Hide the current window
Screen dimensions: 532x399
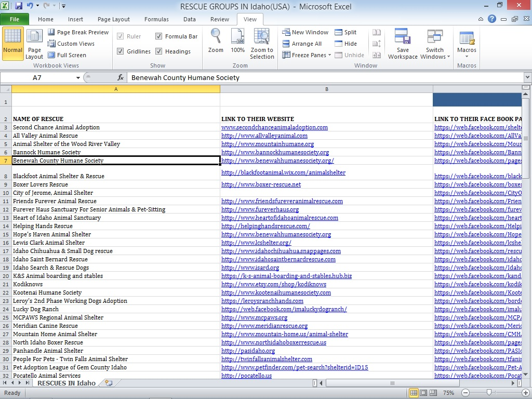click(x=345, y=44)
